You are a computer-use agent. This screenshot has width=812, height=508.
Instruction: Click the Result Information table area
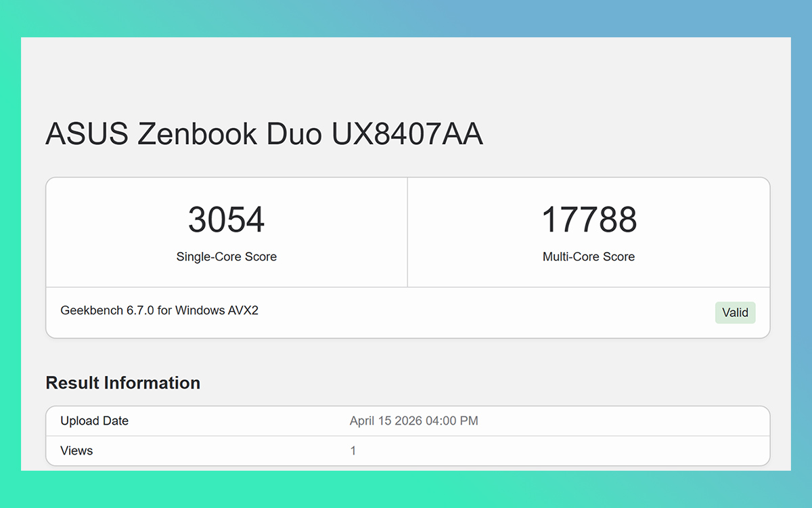coord(406,436)
